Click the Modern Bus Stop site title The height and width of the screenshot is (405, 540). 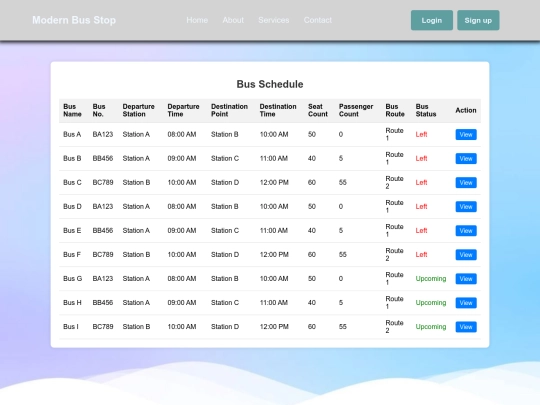pyautogui.click(x=74, y=20)
